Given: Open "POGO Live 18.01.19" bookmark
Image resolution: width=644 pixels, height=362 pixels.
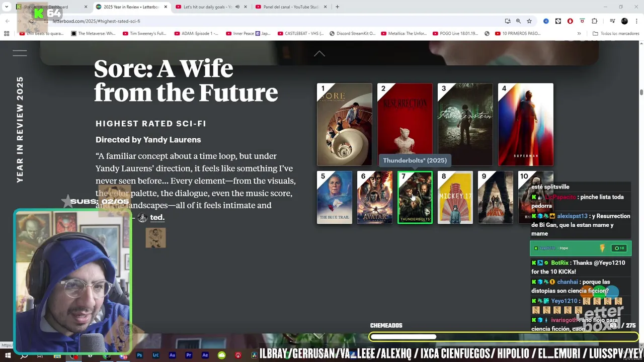Looking at the screenshot, I should [455, 34].
